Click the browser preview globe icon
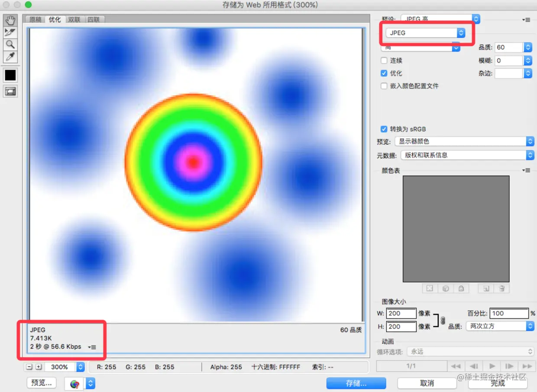This screenshot has width=537, height=392. click(x=75, y=383)
